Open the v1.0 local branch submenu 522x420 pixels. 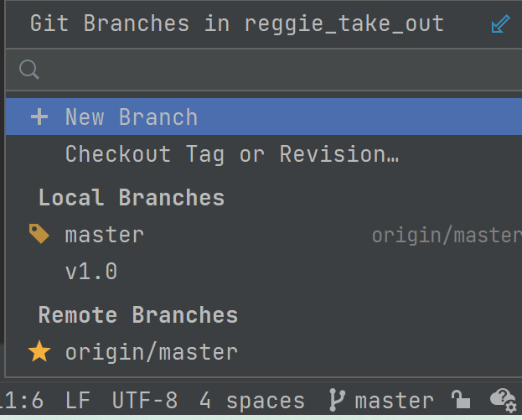[91, 272]
